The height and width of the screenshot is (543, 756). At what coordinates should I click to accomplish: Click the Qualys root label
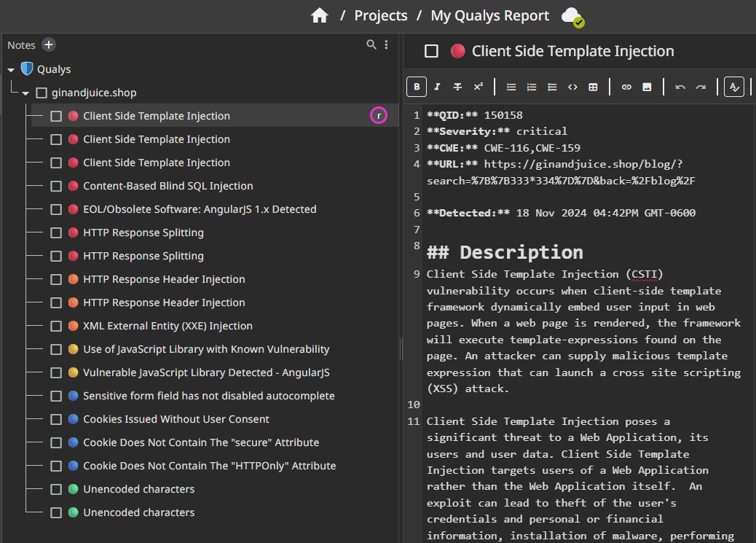point(54,69)
